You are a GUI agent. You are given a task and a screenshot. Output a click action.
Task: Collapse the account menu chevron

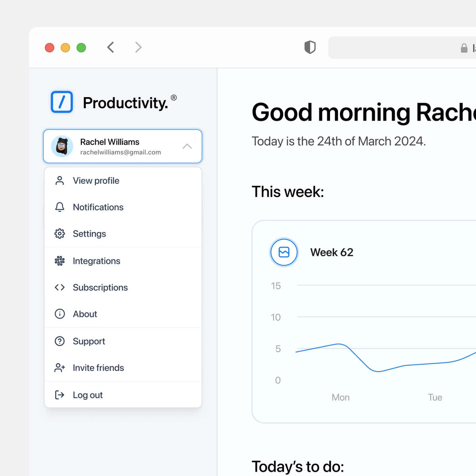click(187, 146)
